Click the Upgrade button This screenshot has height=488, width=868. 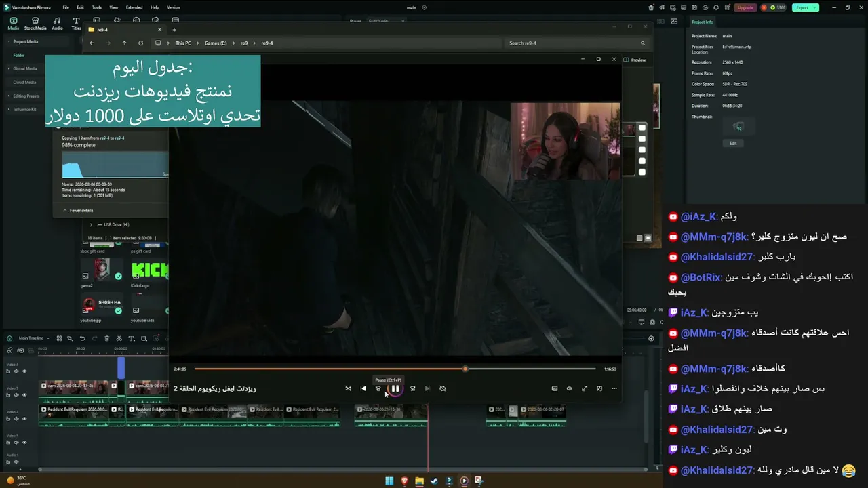[x=745, y=7]
